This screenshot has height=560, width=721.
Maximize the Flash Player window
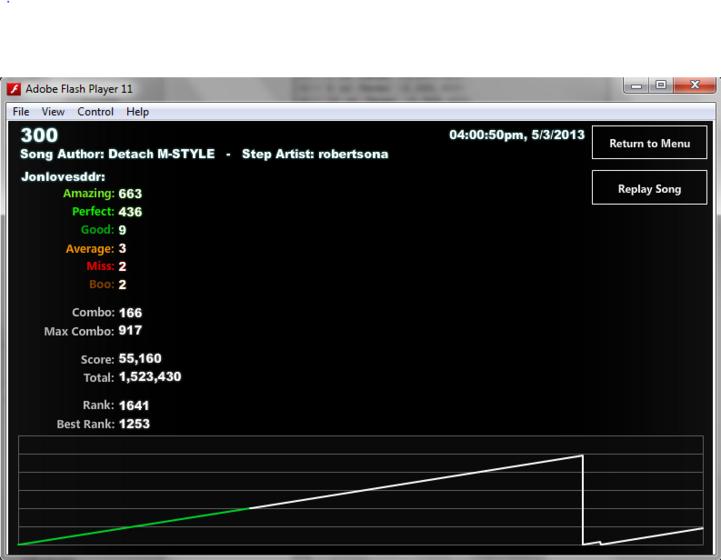[x=661, y=85]
